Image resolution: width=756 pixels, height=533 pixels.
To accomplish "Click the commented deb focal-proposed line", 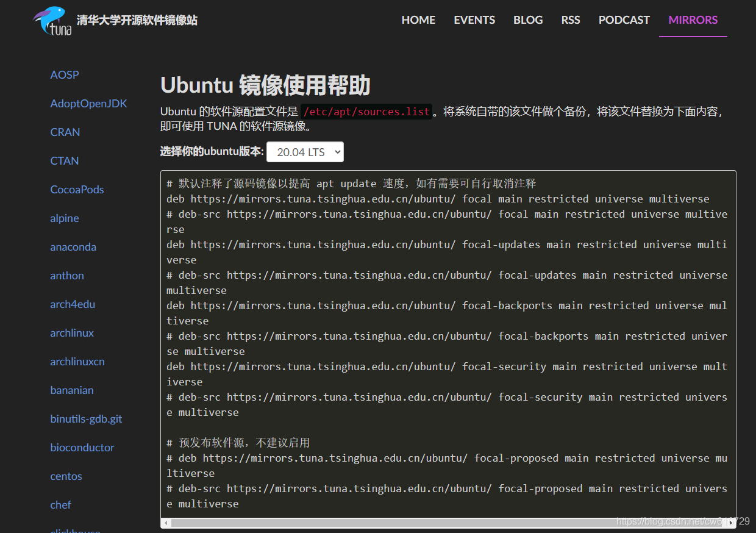I will [x=447, y=465].
